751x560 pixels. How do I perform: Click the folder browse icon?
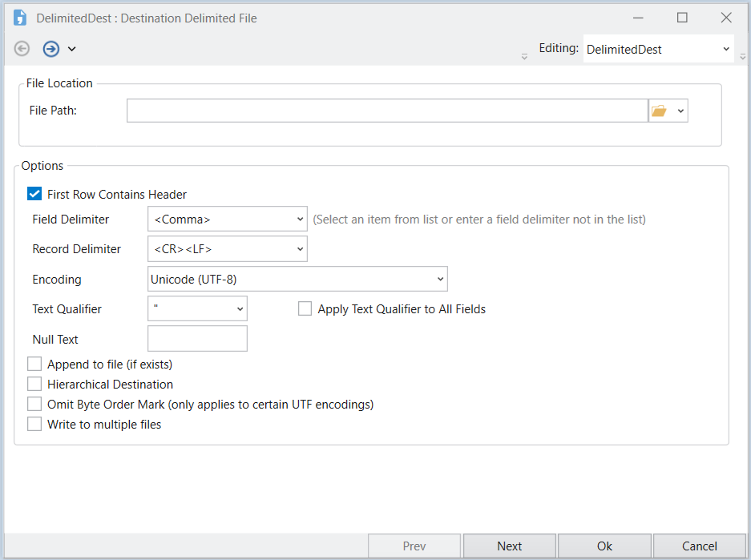pyautogui.click(x=659, y=111)
